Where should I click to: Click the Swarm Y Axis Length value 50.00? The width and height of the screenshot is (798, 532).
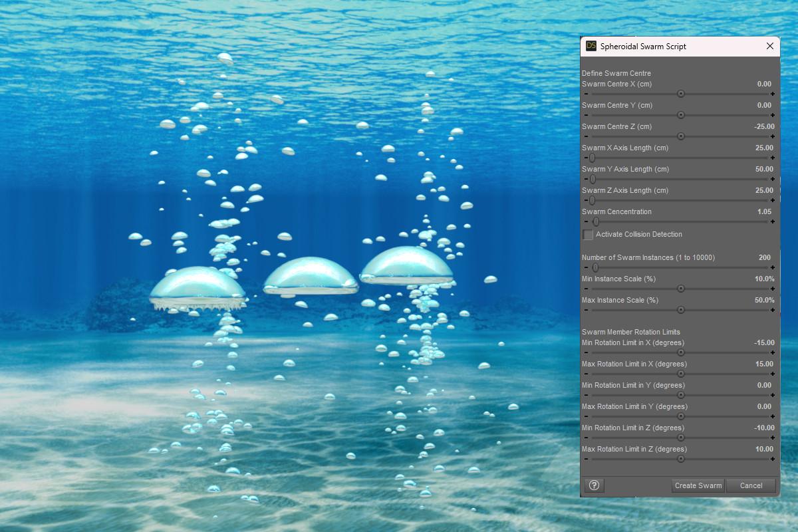pos(764,169)
